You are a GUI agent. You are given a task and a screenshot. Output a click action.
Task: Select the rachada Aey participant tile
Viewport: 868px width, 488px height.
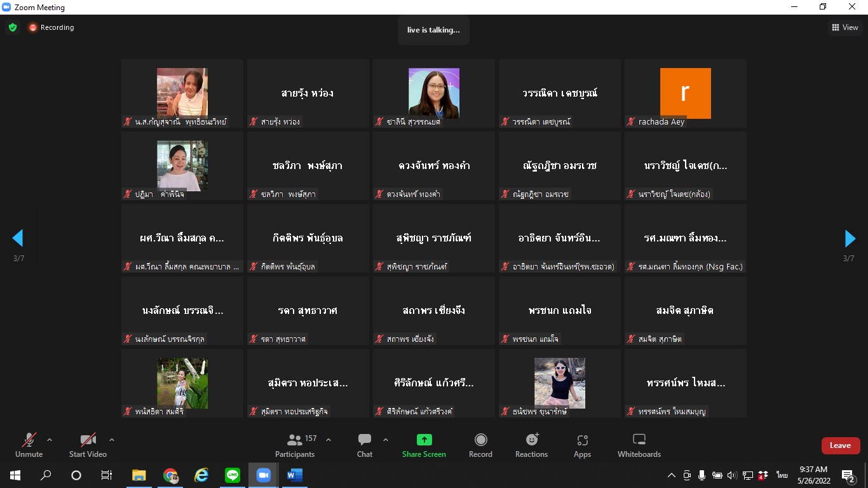click(685, 93)
